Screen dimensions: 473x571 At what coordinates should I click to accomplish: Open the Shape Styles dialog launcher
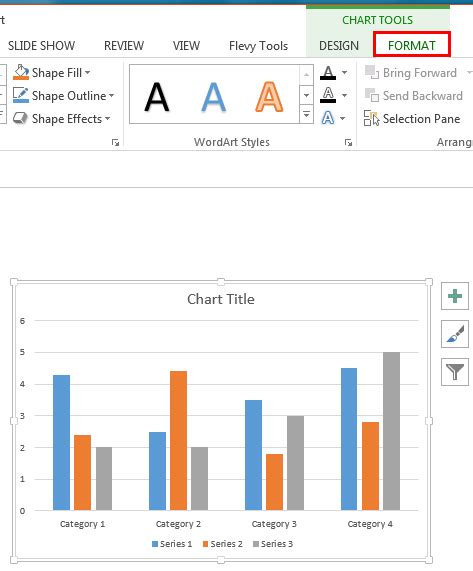(115, 142)
